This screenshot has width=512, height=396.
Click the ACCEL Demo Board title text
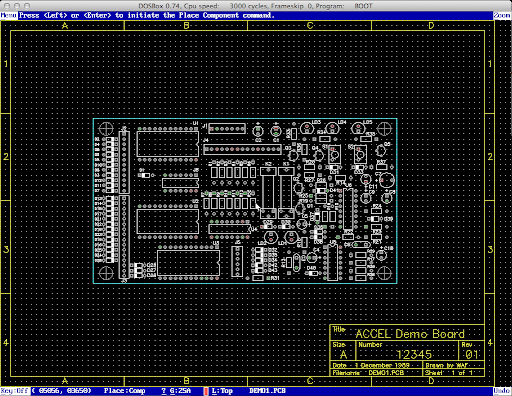[410, 334]
